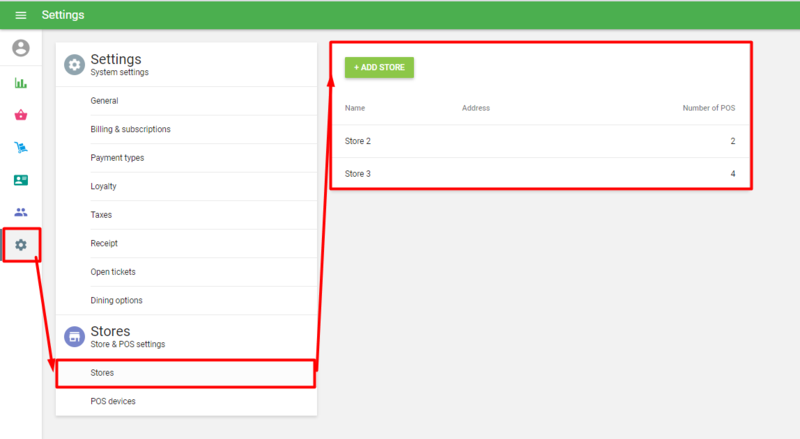Open the Store 3 row
The height and width of the screenshot is (439, 800).
coord(540,174)
